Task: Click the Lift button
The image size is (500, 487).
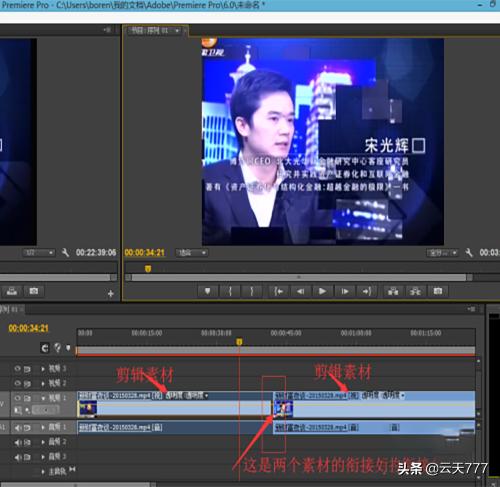Action: [x=393, y=291]
